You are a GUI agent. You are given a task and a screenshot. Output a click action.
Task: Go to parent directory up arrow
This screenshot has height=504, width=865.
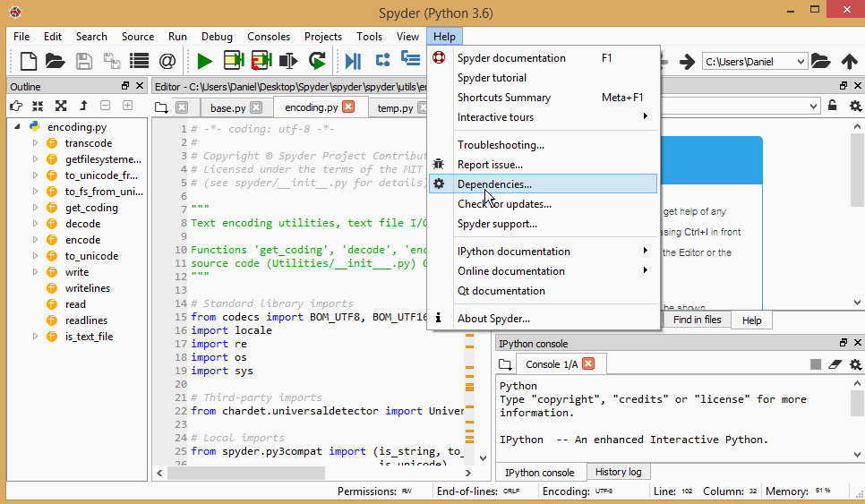[x=850, y=61]
